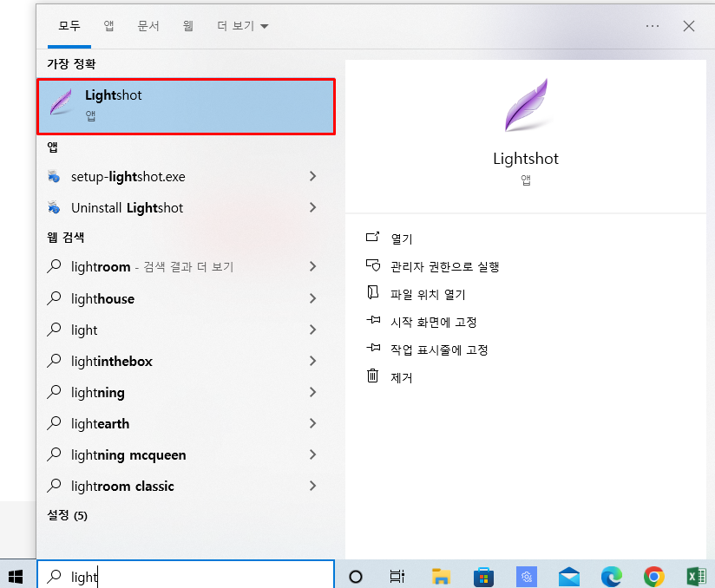
Task: Click the file location icon
Action: click(x=372, y=292)
